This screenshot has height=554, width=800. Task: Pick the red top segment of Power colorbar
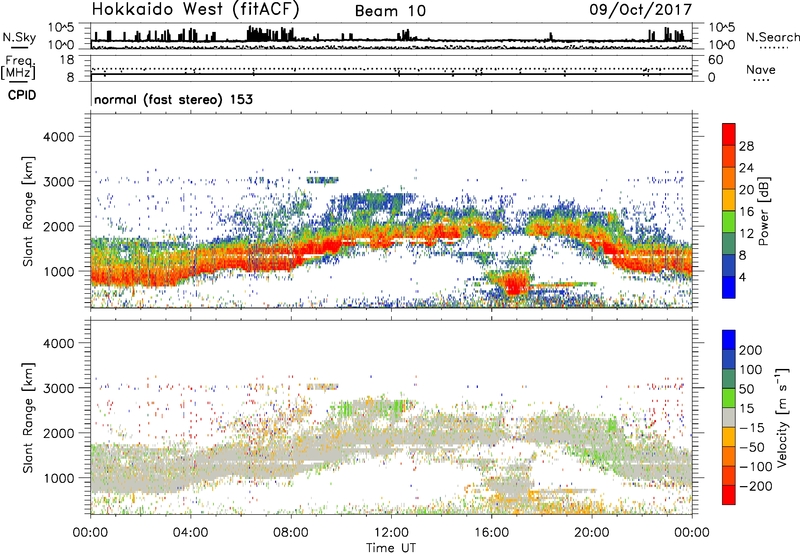pos(729,134)
